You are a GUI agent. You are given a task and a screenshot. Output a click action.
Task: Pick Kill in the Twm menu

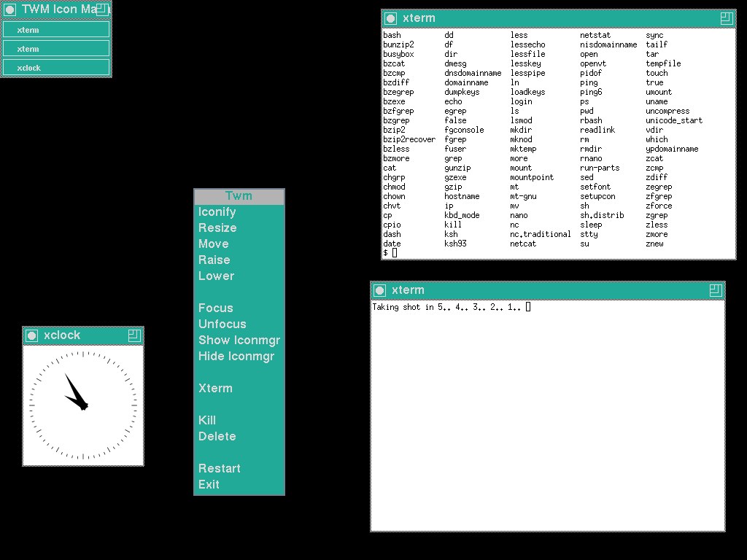coord(207,421)
